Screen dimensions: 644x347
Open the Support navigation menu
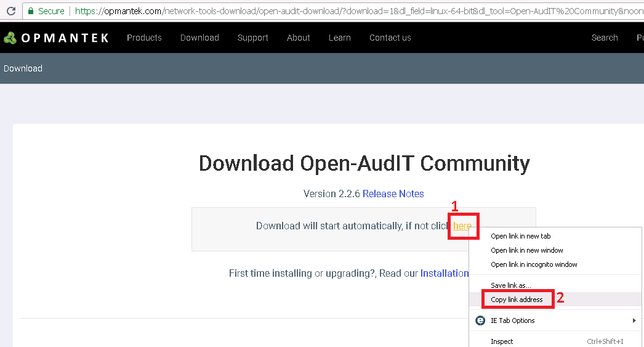[x=252, y=38]
